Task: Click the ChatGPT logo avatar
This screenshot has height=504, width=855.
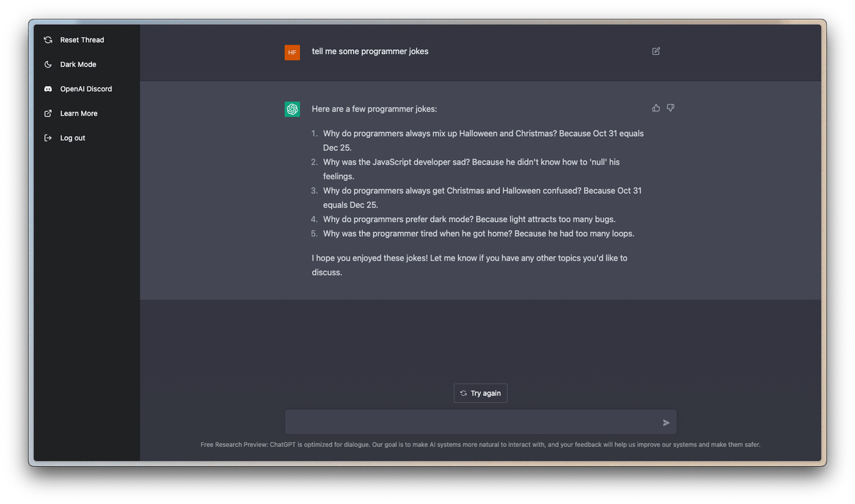Action: (292, 109)
